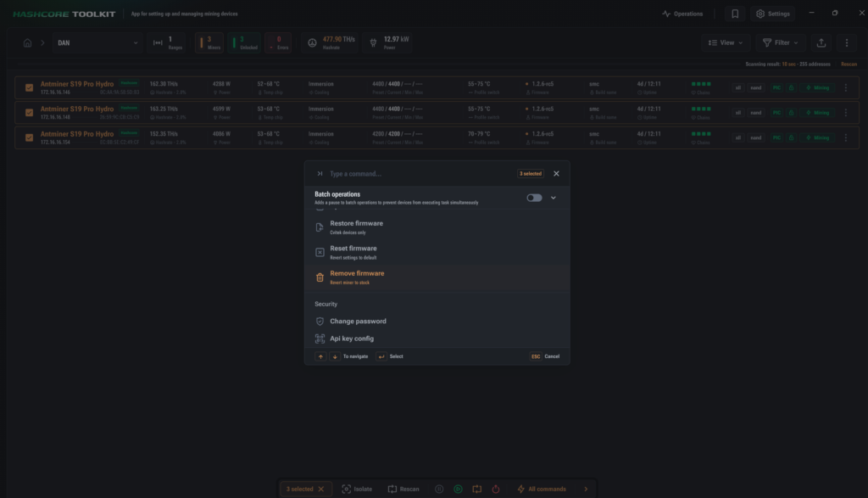868x498 pixels.
Task: Select the 3 Unlocked status filter
Action: (x=244, y=42)
